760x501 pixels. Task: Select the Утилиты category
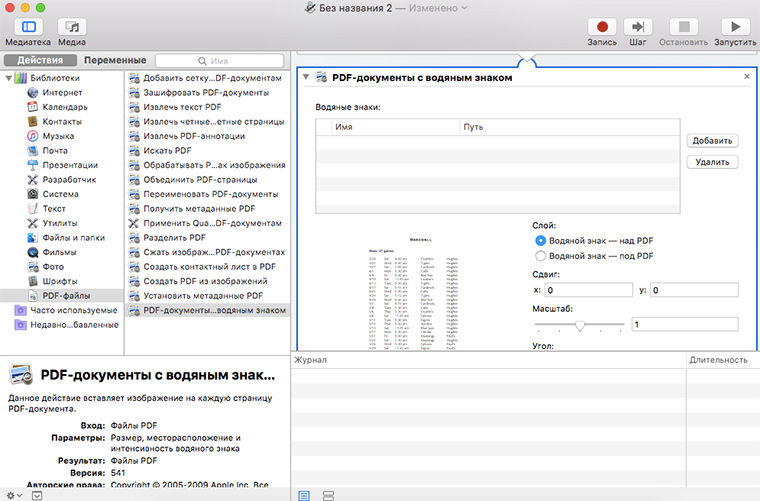tap(60, 223)
